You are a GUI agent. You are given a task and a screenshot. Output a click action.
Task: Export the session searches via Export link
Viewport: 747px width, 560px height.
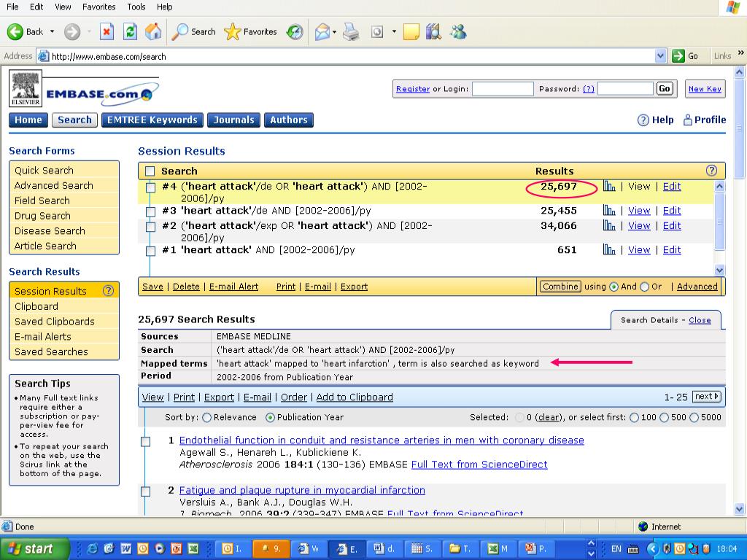[354, 286]
